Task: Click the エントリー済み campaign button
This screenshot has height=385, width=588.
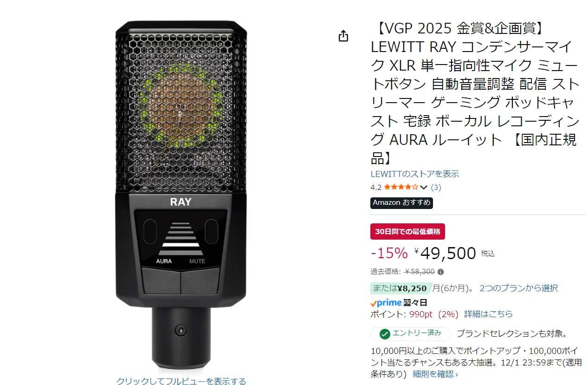Action: pyautogui.click(x=410, y=334)
